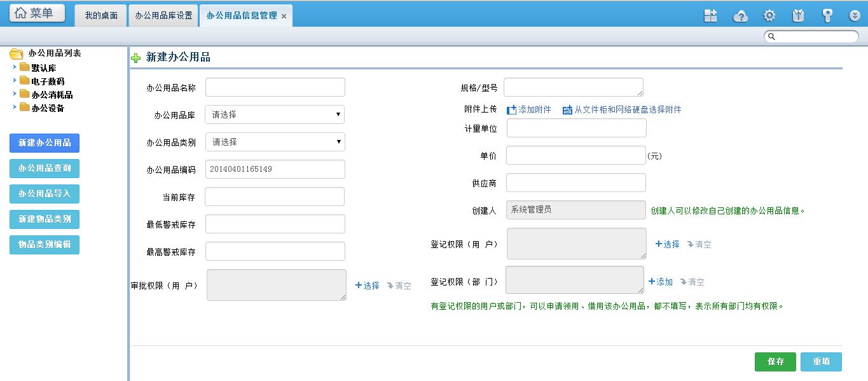Open the gear settings icon

[769, 16]
